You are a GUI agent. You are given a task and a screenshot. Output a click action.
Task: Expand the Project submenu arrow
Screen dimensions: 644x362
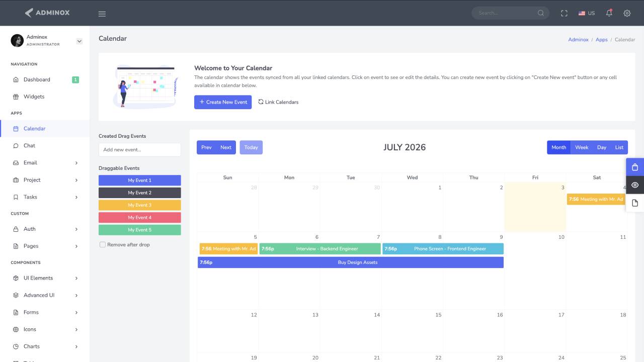[x=76, y=180]
